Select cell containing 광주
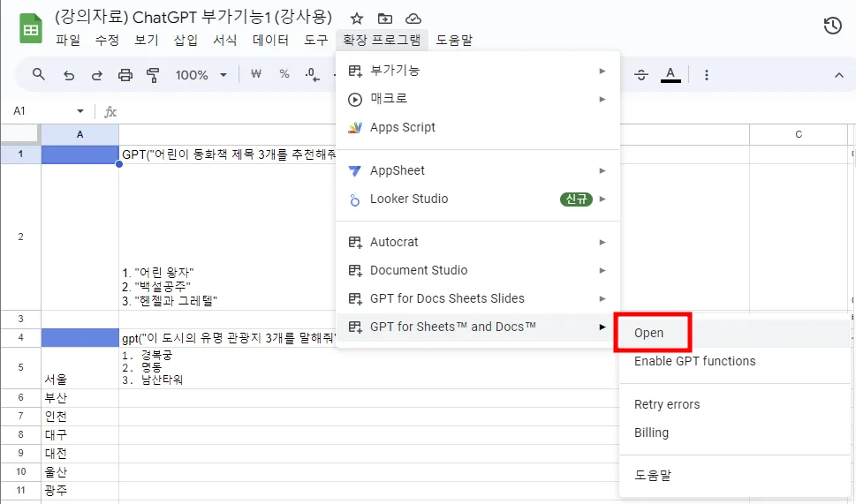 pos(80,491)
